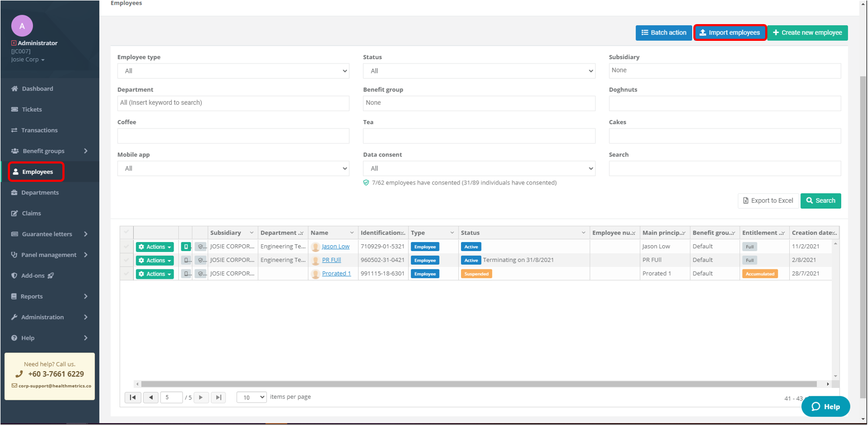Click the mobile app icon in Prorated 1's row

pos(186,274)
